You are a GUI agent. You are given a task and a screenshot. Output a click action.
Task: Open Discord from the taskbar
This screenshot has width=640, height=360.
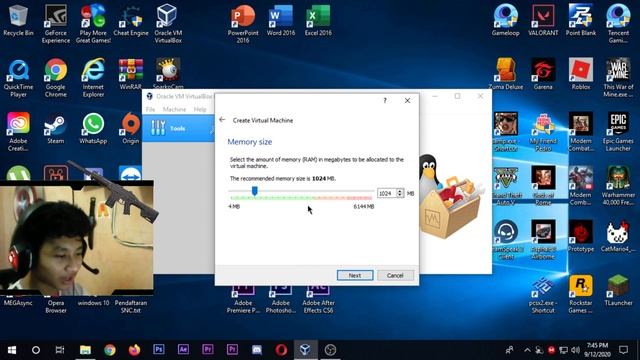click(257, 350)
